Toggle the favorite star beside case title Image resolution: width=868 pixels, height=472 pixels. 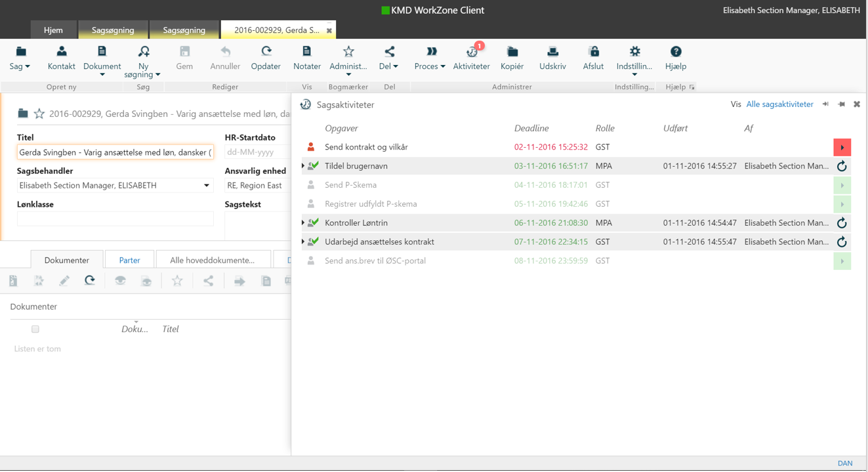(x=39, y=114)
